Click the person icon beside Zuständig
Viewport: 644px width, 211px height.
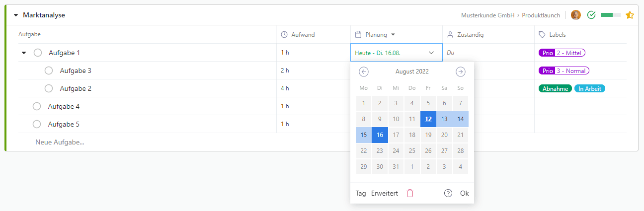coord(450,35)
